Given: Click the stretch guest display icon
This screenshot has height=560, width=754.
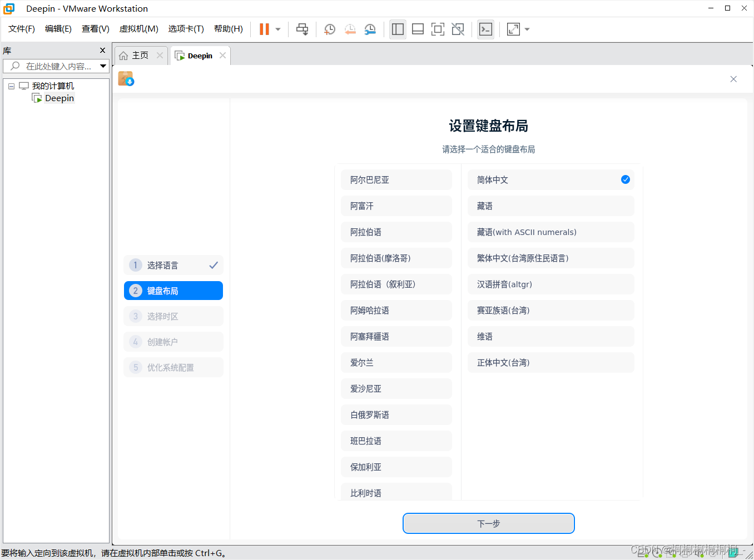Looking at the screenshot, I should point(514,29).
